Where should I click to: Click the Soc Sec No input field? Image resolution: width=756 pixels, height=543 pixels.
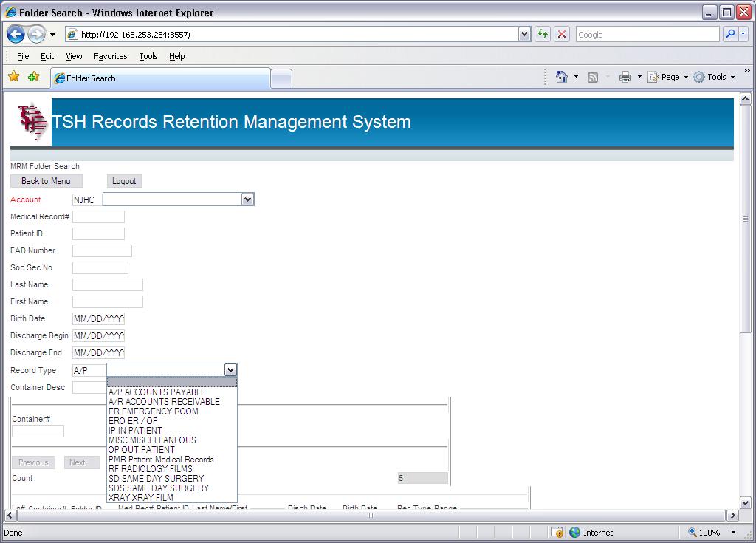tap(100, 268)
